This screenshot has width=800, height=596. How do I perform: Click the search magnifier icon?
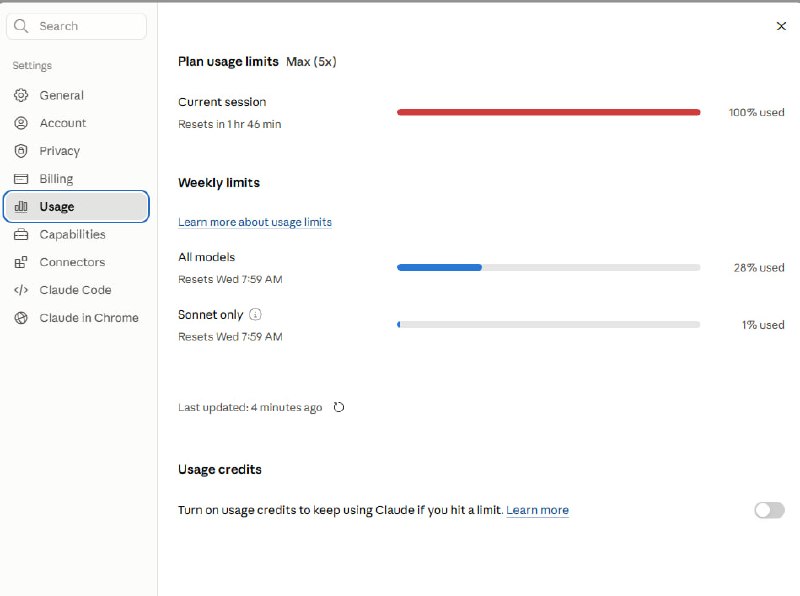(21, 26)
